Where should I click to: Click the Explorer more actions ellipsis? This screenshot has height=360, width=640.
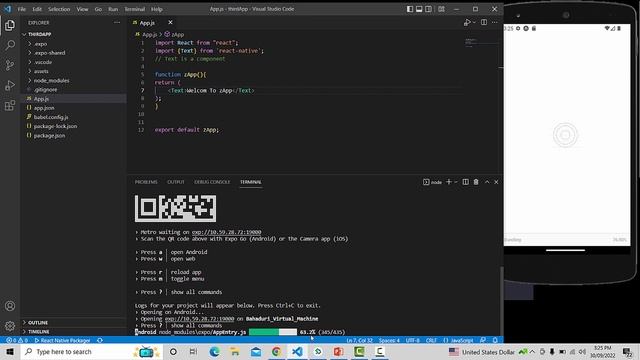(117, 22)
